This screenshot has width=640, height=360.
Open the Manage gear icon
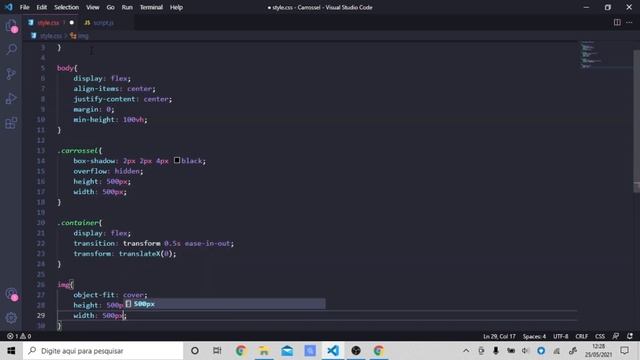(11, 318)
